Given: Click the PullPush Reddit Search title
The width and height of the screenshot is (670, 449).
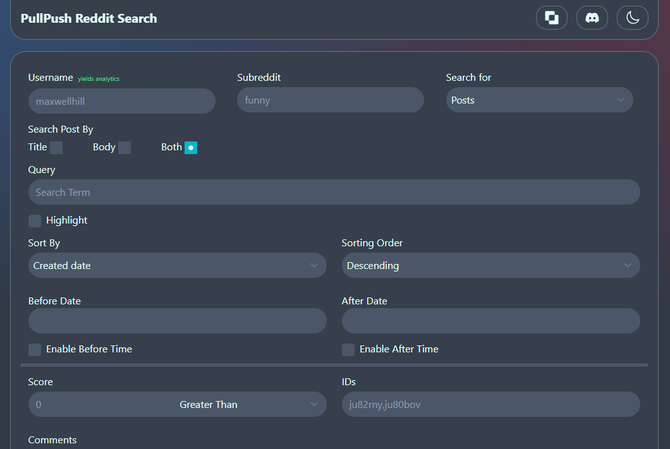Looking at the screenshot, I should [89, 18].
